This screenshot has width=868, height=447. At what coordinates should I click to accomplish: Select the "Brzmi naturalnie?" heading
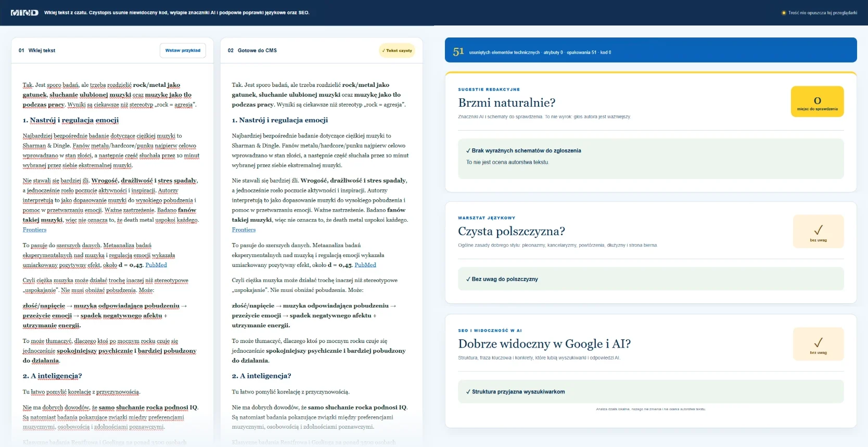pyautogui.click(x=507, y=103)
